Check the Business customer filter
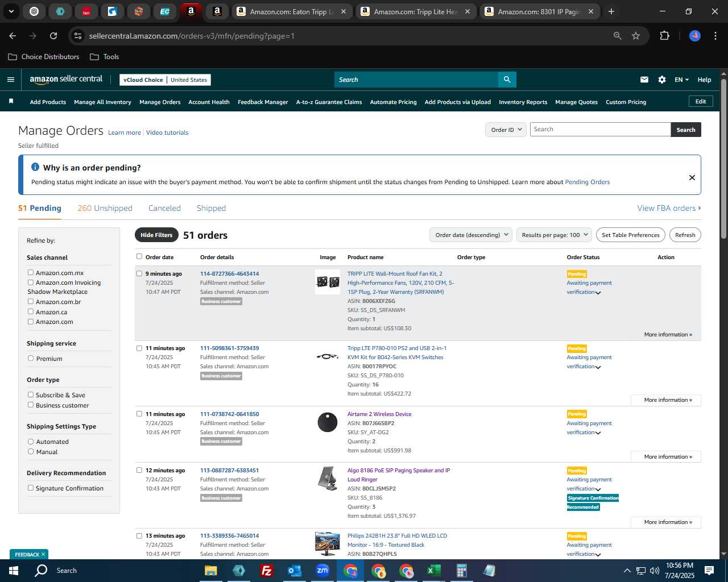The image size is (728, 582). tap(31, 405)
